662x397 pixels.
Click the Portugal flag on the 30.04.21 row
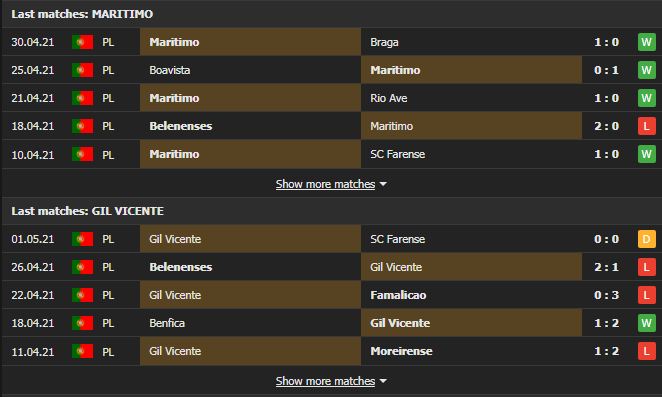coord(82,42)
